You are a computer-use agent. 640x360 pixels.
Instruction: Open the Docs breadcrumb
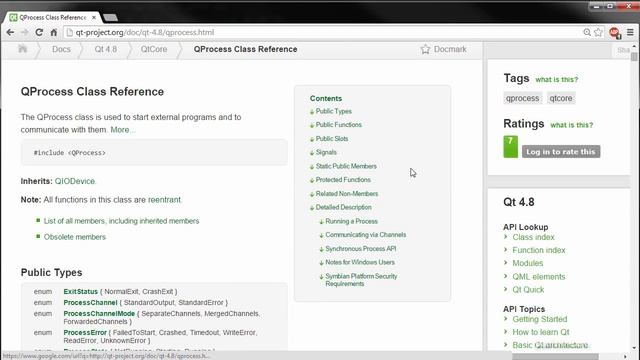(61, 49)
